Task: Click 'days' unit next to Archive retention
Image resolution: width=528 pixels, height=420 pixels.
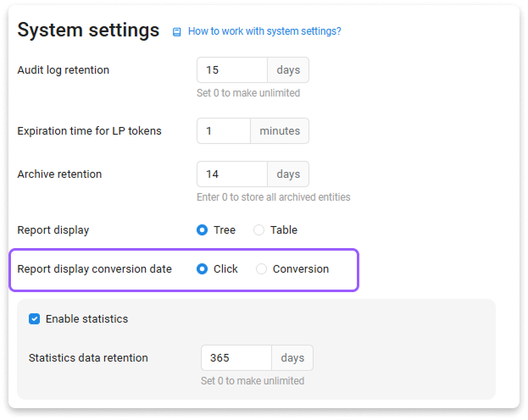Action: 288,174
